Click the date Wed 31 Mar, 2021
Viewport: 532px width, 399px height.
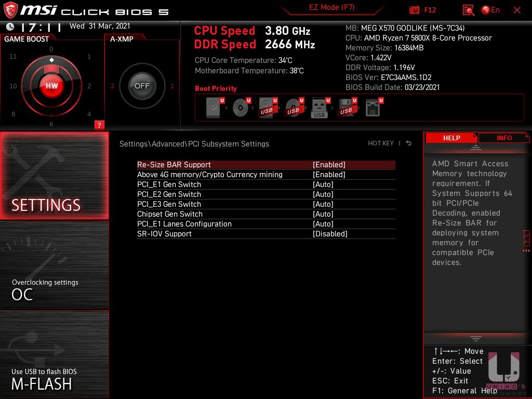coord(100,26)
